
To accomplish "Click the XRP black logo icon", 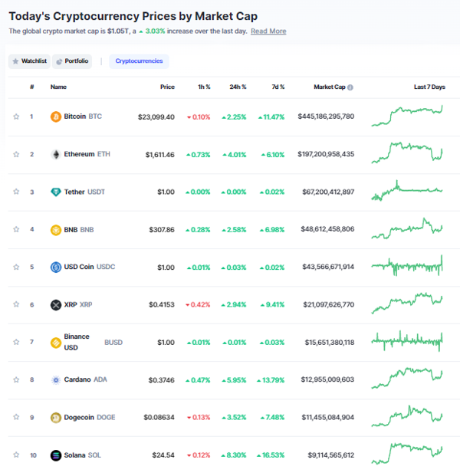I will coord(55,305).
